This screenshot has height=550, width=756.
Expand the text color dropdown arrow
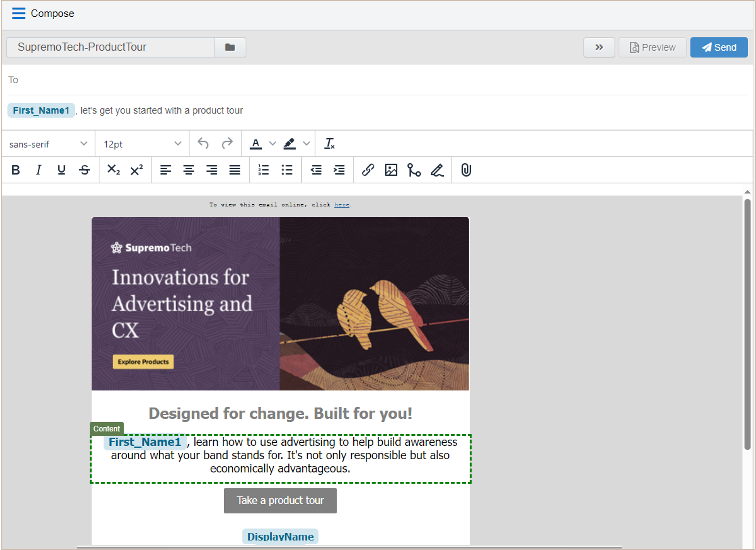pyautogui.click(x=273, y=144)
